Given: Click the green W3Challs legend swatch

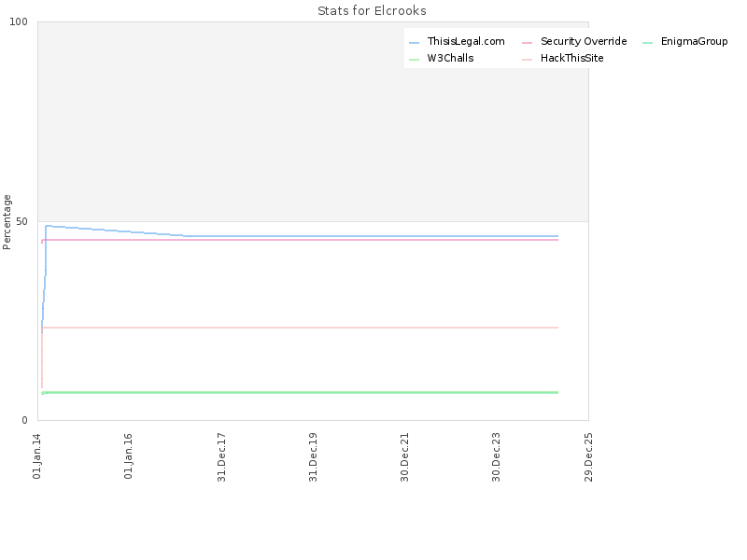Looking at the screenshot, I should click(x=414, y=60).
